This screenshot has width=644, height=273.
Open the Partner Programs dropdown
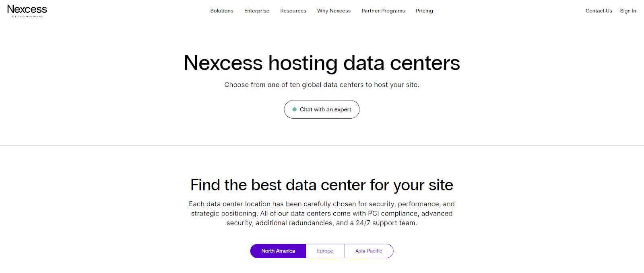383,11
